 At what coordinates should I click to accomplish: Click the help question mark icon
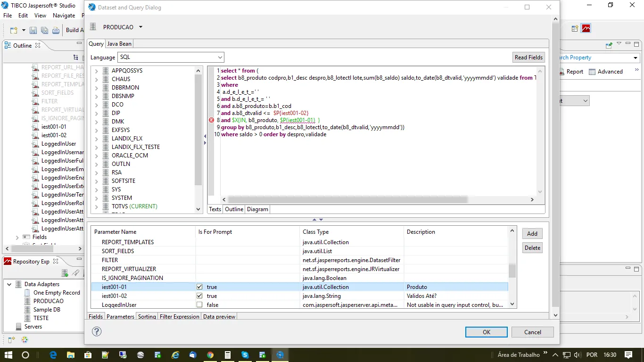97,331
